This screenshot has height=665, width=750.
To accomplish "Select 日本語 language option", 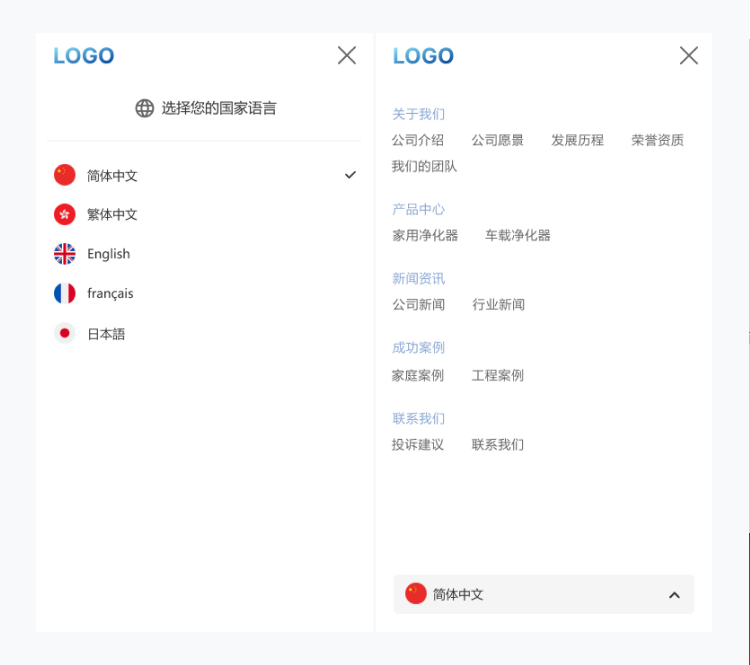I will click(x=106, y=334).
